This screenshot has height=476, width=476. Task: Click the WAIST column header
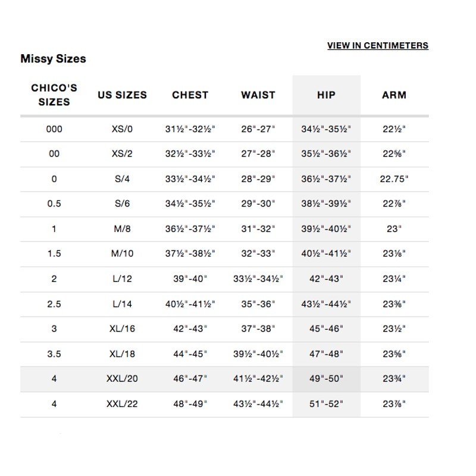point(258,95)
